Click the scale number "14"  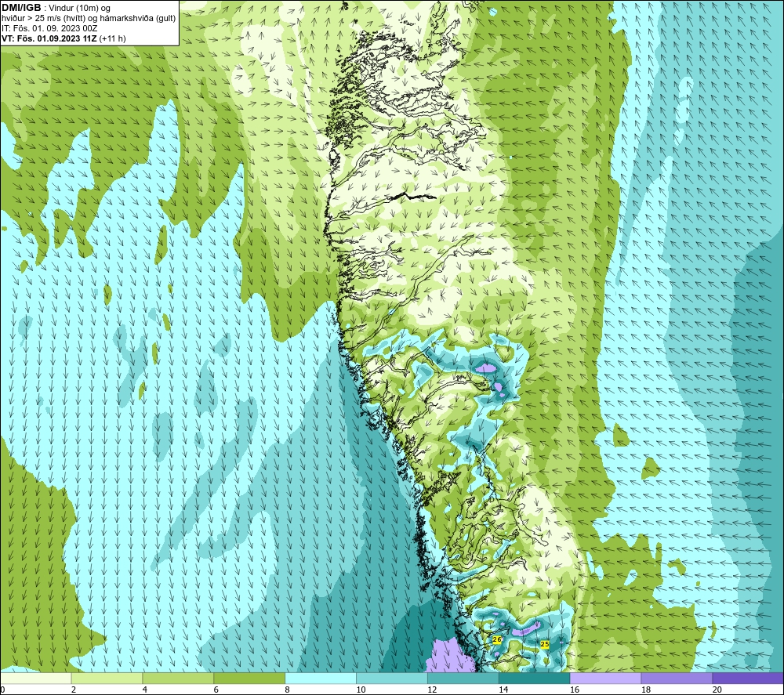coord(503,690)
